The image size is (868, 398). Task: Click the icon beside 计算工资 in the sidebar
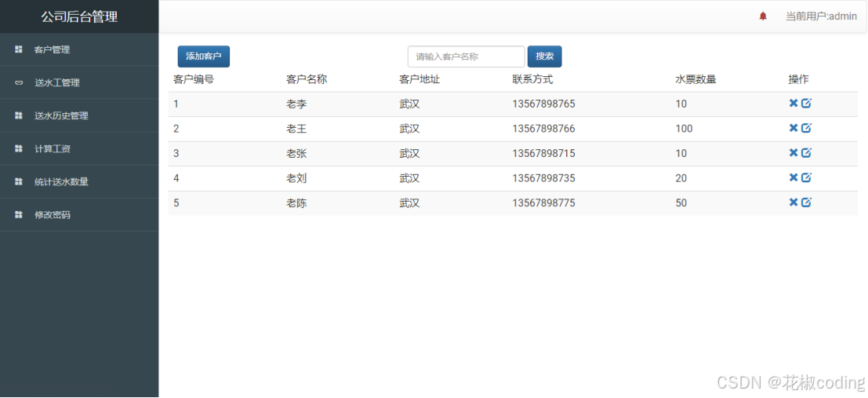click(x=18, y=148)
